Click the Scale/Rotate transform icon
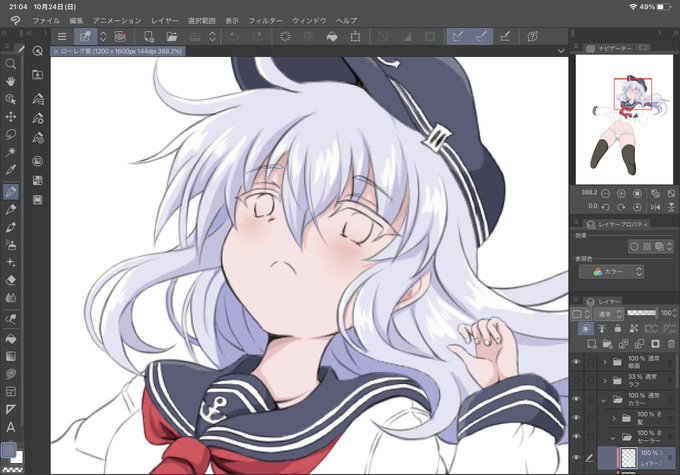 355,37
